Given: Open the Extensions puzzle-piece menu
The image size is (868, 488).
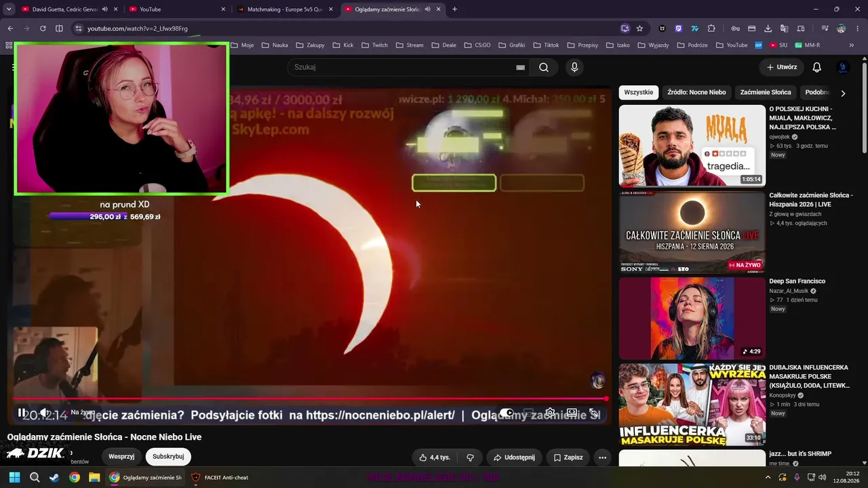Looking at the screenshot, I should pos(711,28).
